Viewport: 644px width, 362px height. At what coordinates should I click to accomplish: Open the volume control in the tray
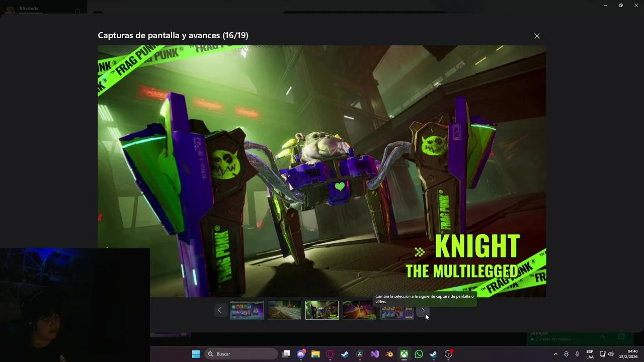[611, 354]
